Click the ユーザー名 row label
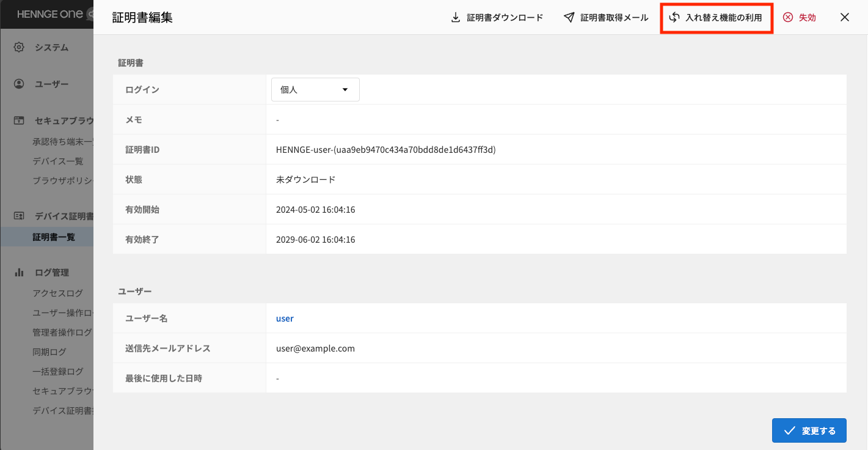This screenshot has height=450, width=868. pyautogui.click(x=147, y=319)
